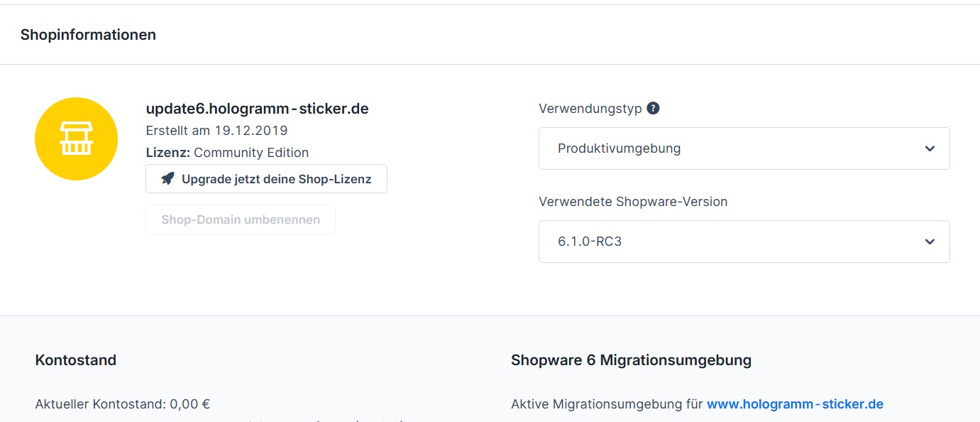
Task: Click the 'Verwendungstyp' label text
Action: 590,109
